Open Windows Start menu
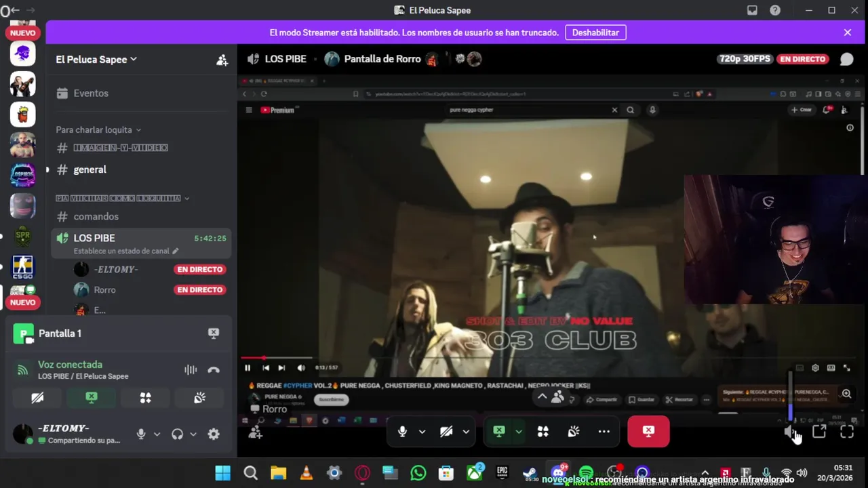The image size is (868, 488). (x=222, y=472)
